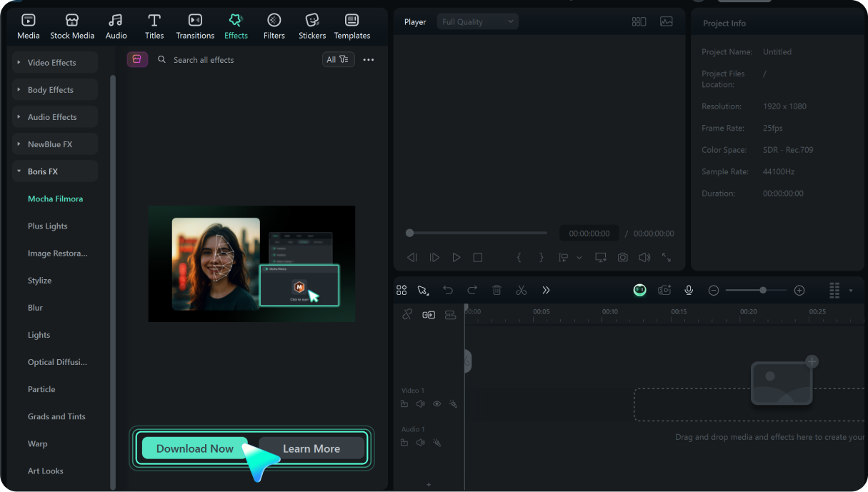The image size is (868, 492).
Task: Toggle visibility of the Video 1 track
Action: click(437, 403)
